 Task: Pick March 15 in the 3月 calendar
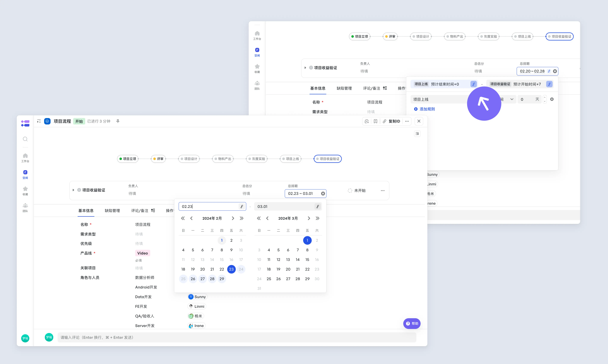click(307, 260)
